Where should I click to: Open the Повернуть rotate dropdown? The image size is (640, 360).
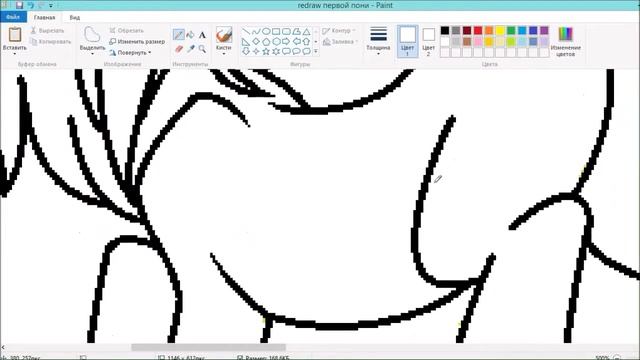click(131, 53)
